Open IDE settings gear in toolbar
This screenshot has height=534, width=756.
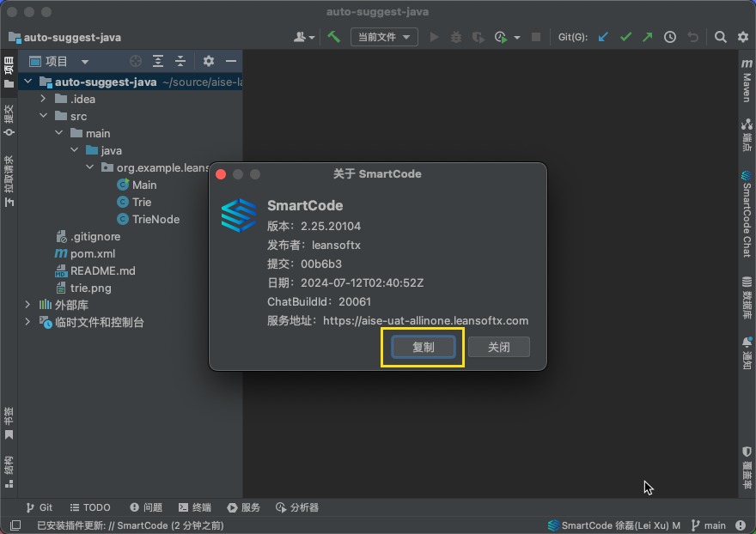743,37
